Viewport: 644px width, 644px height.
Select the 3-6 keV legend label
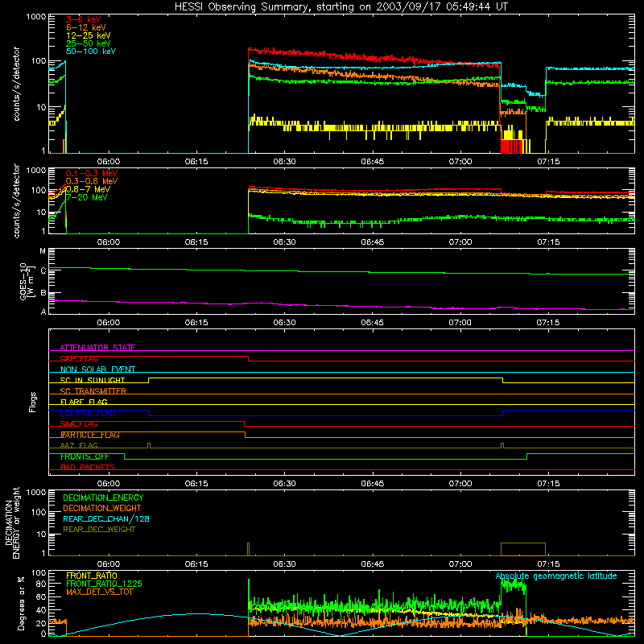click(84, 19)
